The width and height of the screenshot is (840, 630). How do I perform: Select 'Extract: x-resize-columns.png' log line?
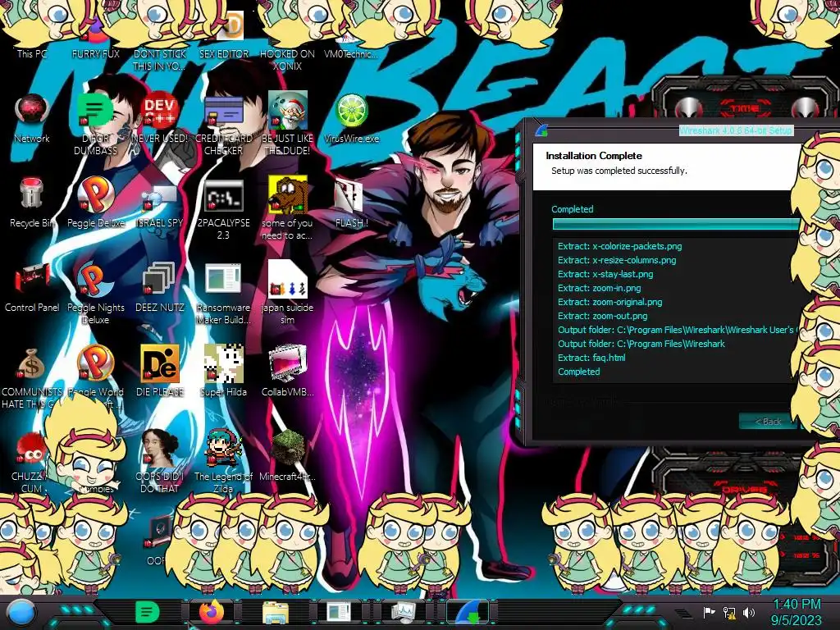[617, 260]
